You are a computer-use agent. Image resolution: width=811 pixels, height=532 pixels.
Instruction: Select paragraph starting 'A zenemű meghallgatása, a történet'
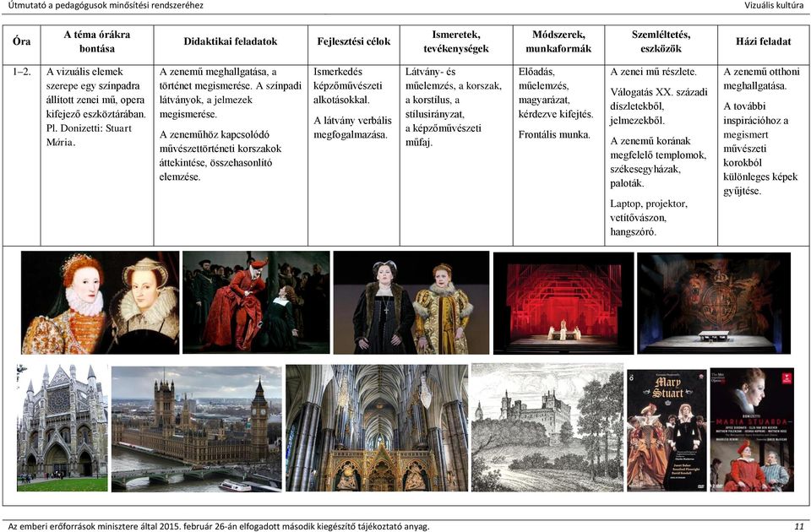pos(230,93)
